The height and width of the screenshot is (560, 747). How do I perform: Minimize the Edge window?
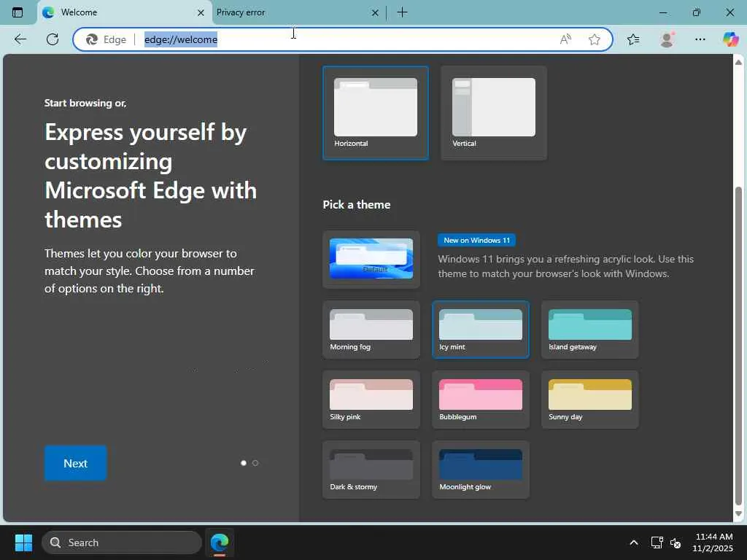[662, 12]
